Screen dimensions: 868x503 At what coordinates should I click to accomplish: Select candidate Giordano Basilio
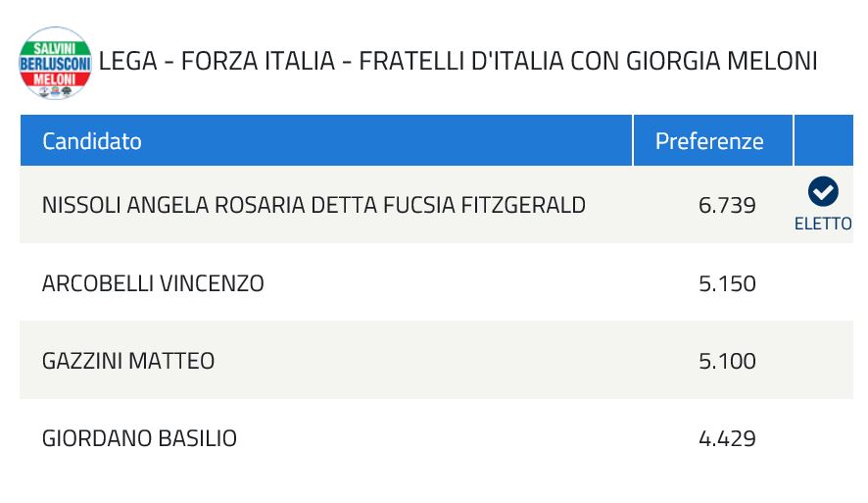point(139,438)
